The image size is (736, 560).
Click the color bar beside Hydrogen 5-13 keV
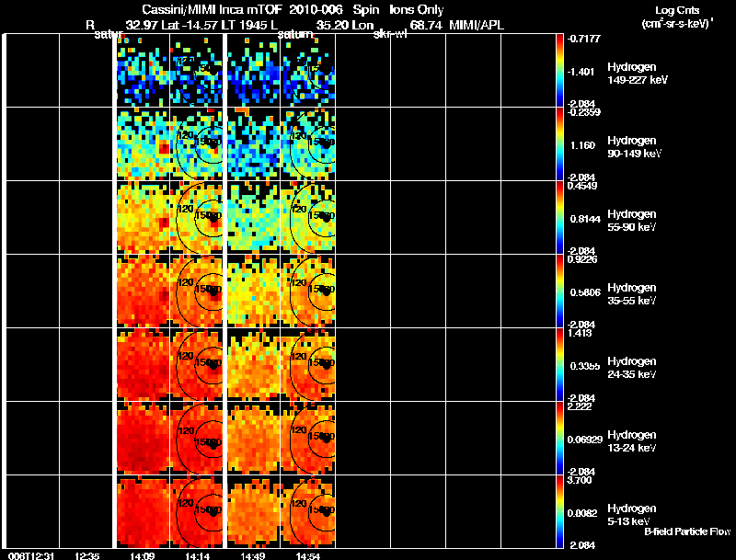point(559,511)
